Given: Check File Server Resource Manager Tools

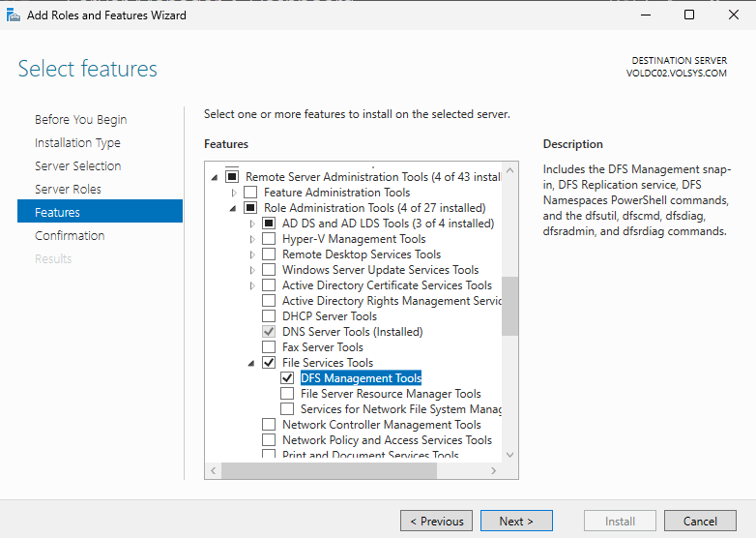Looking at the screenshot, I should (287, 394).
